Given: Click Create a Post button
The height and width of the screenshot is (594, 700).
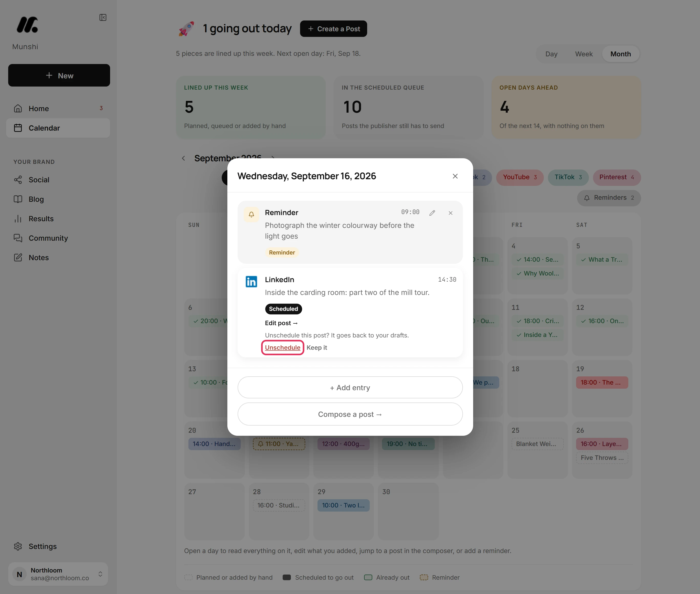Looking at the screenshot, I should [333, 29].
